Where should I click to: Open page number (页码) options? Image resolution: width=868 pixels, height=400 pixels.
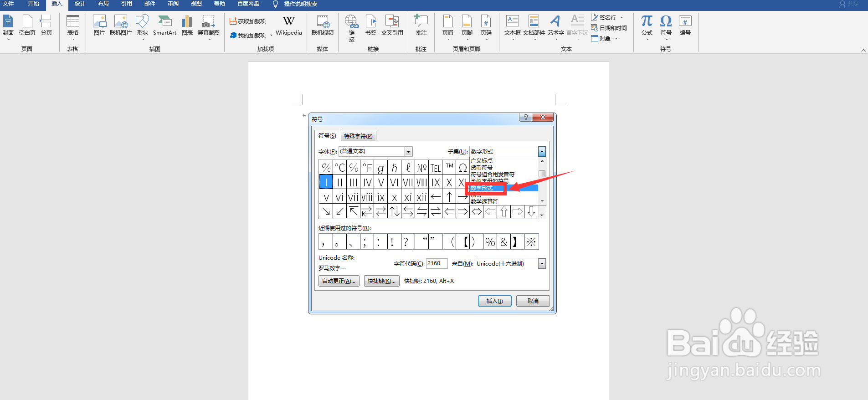pos(486,27)
